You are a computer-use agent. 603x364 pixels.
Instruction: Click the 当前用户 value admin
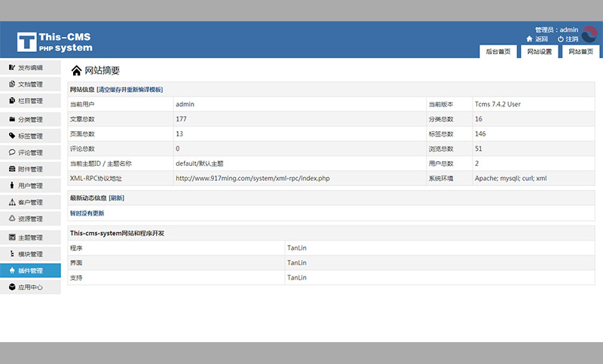pyautogui.click(x=185, y=104)
